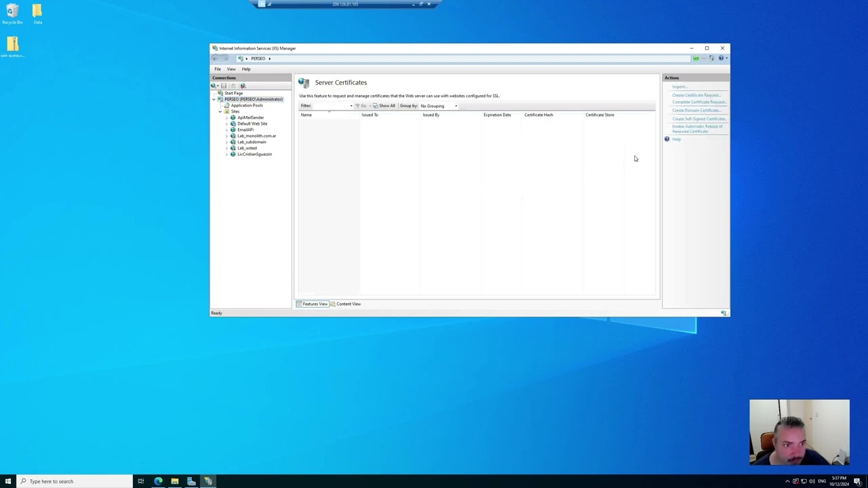Open the Help icon's dropdown arrow
868x488 pixels.
(x=726, y=58)
